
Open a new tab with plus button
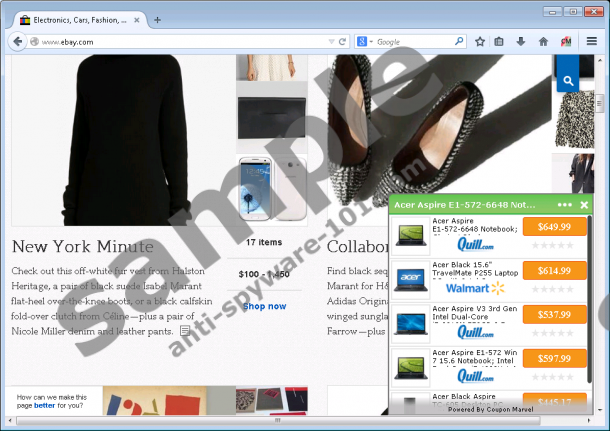click(x=157, y=19)
